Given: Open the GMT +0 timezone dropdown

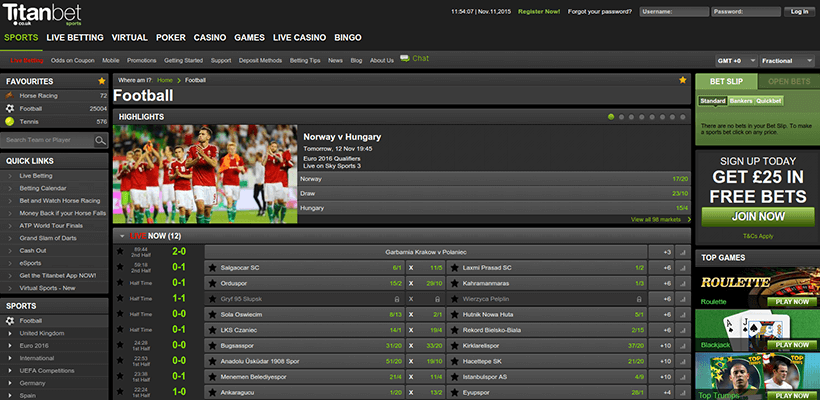Looking at the screenshot, I should pyautogui.click(x=736, y=61).
